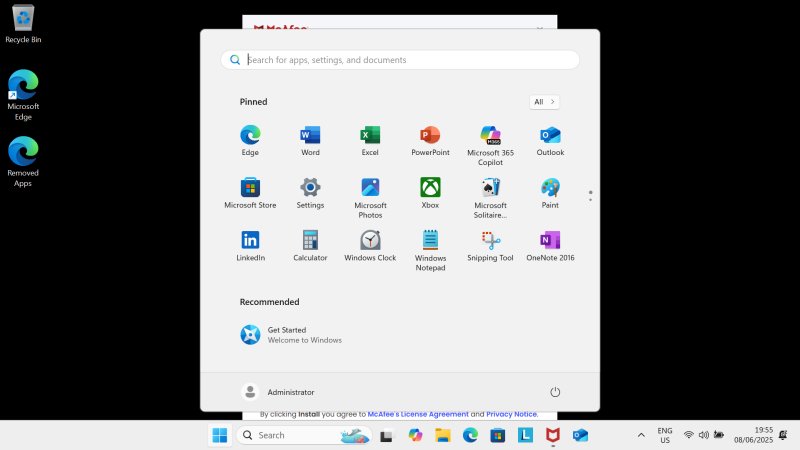Viewport: 800px width, 450px height.
Task: Open the clock and date flyout
Action: point(754,435)
